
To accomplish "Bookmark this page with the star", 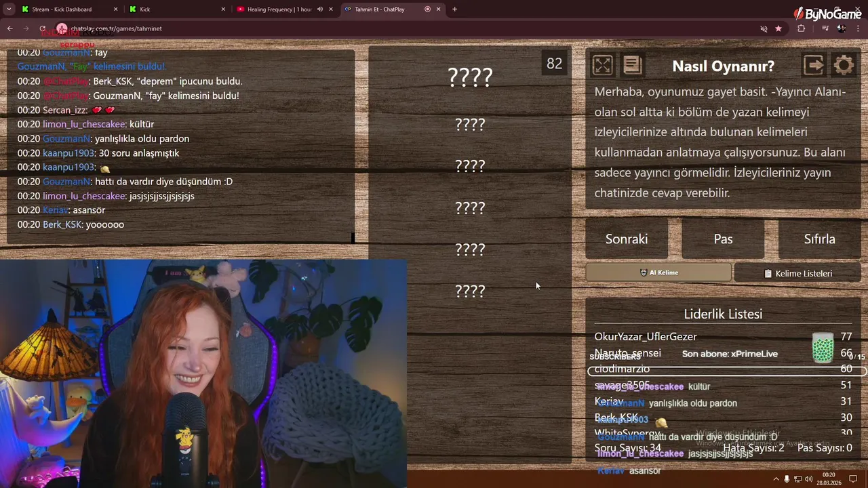I will [x=778, y=28].
